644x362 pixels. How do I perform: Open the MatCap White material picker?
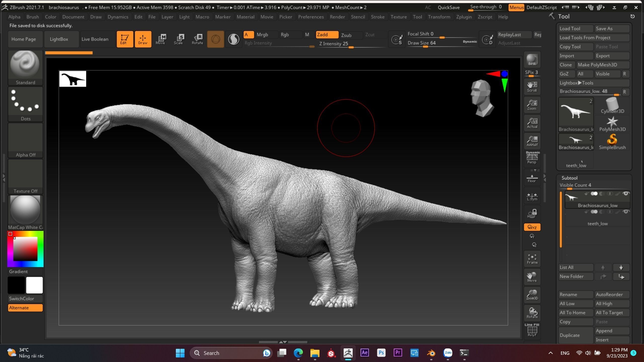(x=25, y=213)
